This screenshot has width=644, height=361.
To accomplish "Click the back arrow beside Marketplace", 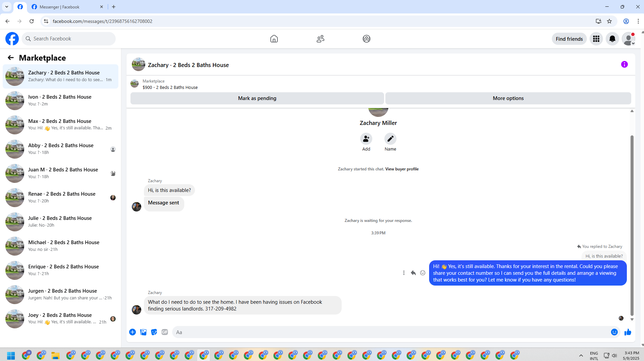I will click(x=11, y=58).
